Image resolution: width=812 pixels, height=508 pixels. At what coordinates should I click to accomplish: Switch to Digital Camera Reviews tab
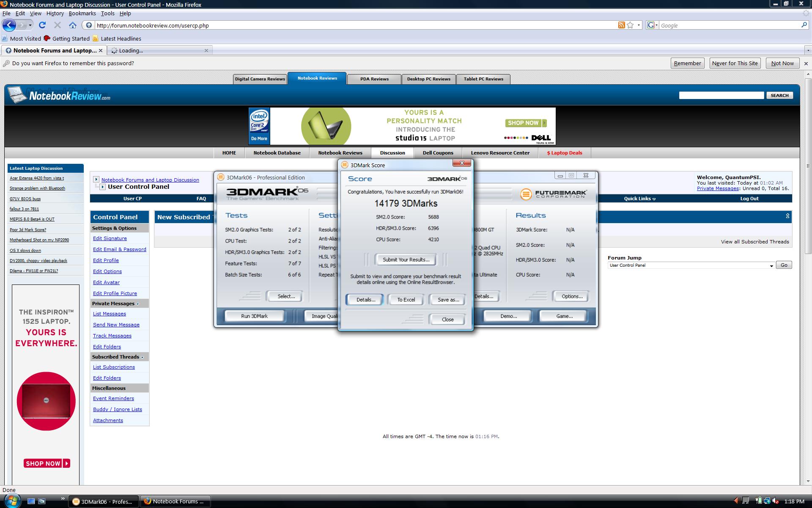click(x=260, y=79)
